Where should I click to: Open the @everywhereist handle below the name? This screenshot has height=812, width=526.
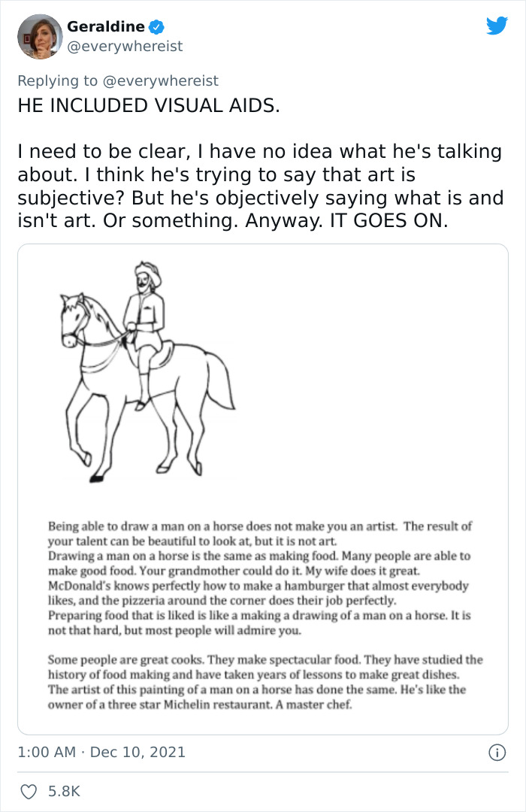coord(125,47)
